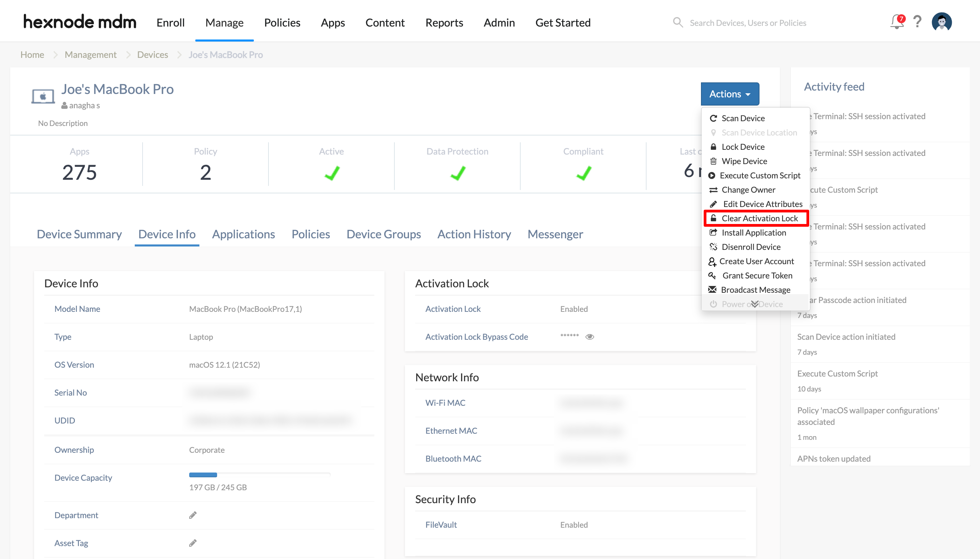Viewport: 980px width, 559px height.
Task: View the Action History tab
Action: tap(474, 234)
